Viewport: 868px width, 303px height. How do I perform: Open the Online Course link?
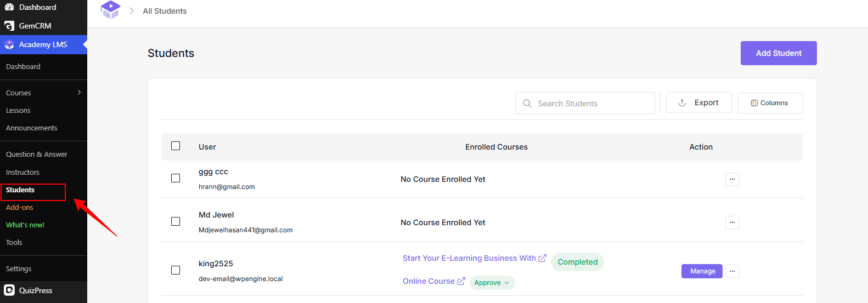(x=429, y=281)
